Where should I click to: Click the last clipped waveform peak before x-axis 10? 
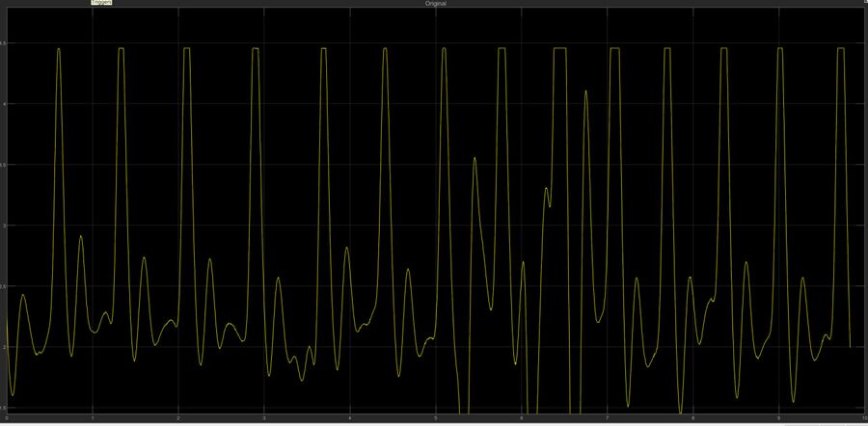[x=840, y=48]
